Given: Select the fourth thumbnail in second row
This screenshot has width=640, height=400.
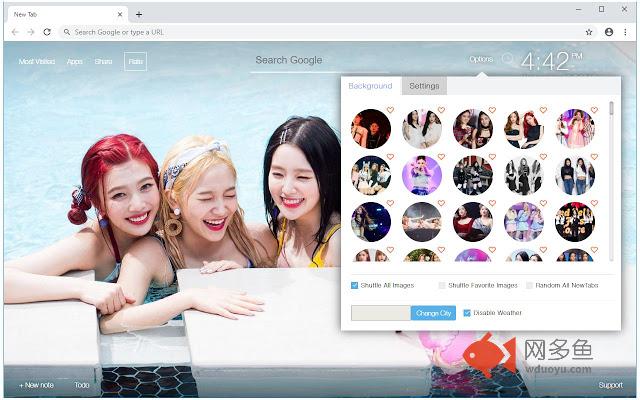Looking at the screenshot, I should point(524,176).
